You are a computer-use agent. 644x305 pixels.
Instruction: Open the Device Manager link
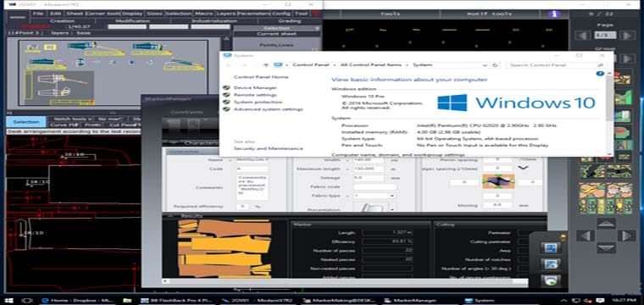click(255, 88)
